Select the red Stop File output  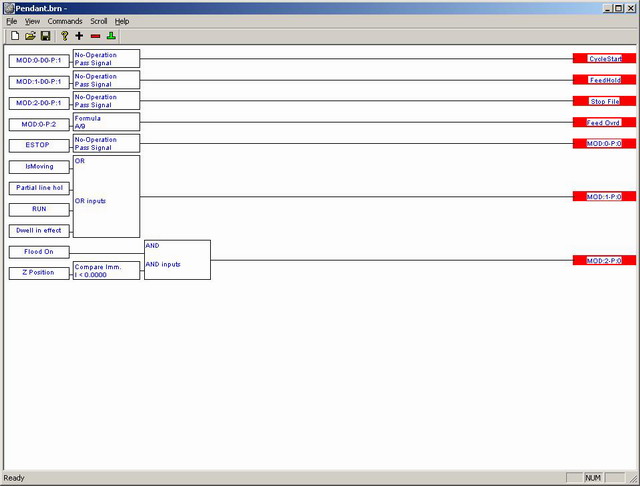coord(604,101)
